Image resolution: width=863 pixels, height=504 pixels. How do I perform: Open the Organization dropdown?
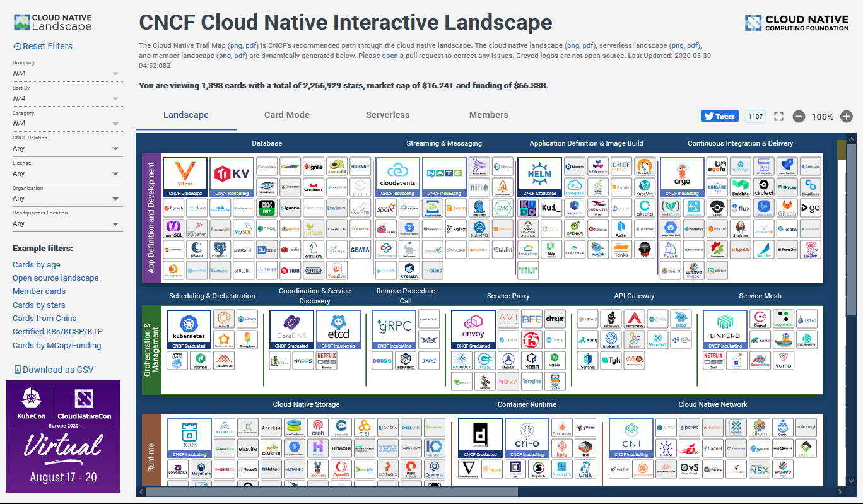[66, 198]
